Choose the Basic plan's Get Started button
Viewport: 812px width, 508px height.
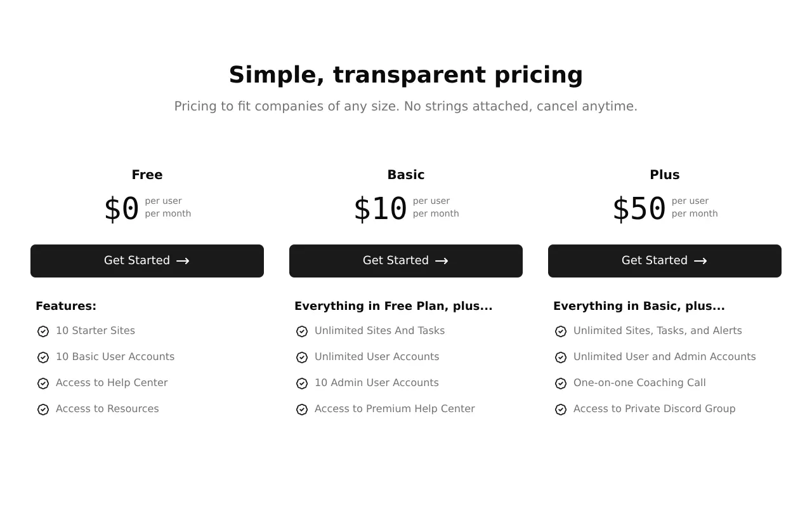pos(406,261)
